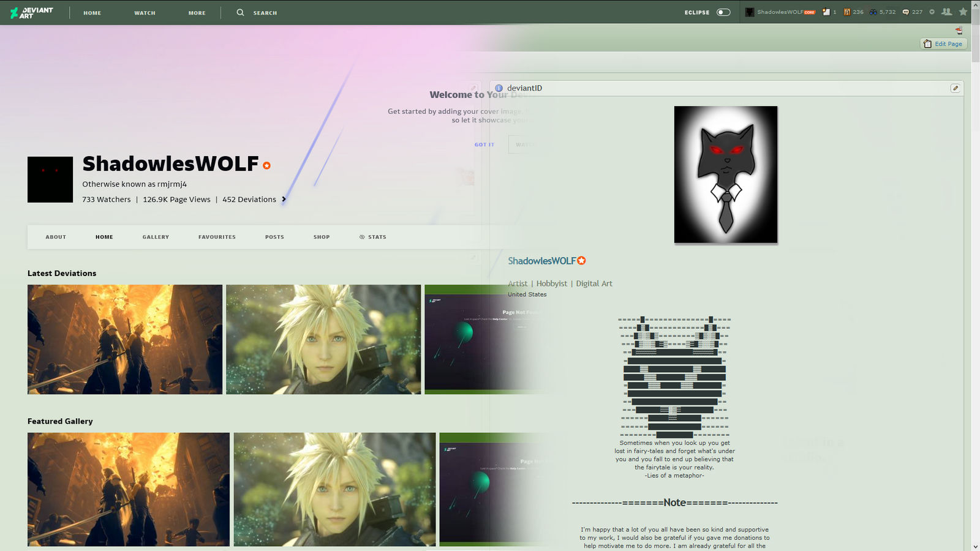The height and width of the screenshot is (551, 980).
Task: Click the DeviantArt logo
Action: pyautogui.click(x=31, y=12)
